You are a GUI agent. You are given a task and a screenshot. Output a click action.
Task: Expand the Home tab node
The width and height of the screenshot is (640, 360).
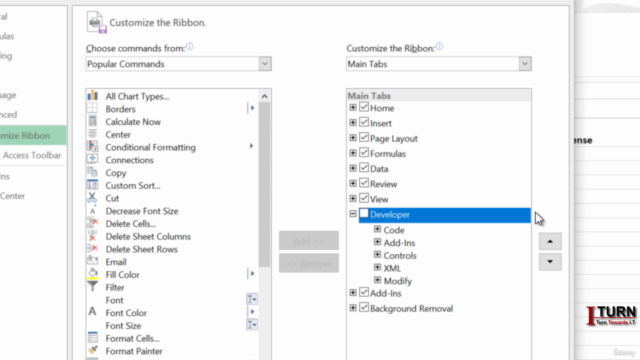click(x=353, y=108)
